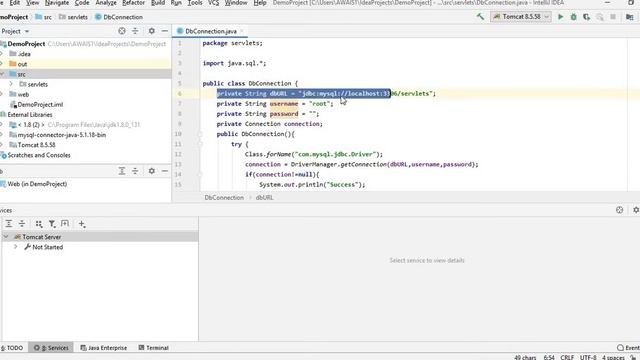Open Filter in Services toolbar
This screenshot has height=360, width=640.
click(52, 224)
